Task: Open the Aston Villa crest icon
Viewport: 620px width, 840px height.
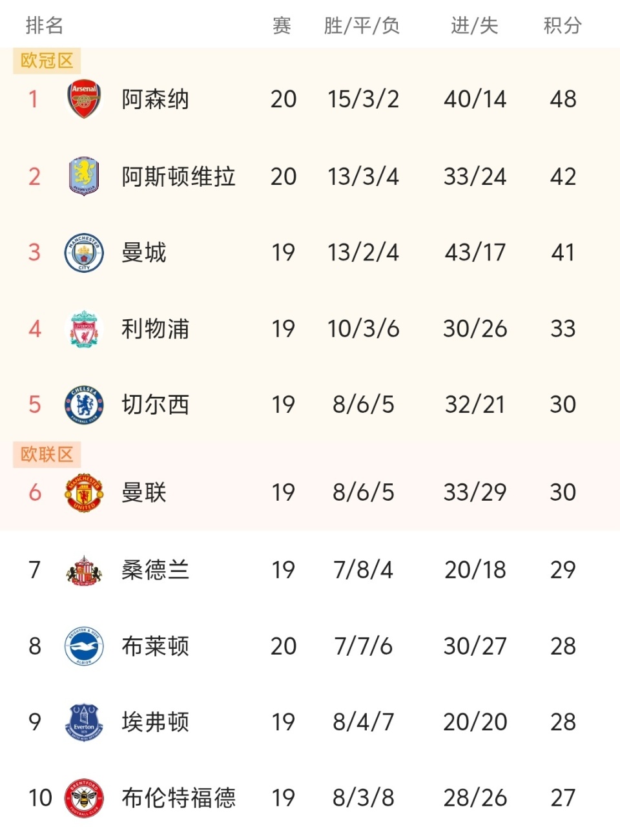Action: (x=84, y=176)
